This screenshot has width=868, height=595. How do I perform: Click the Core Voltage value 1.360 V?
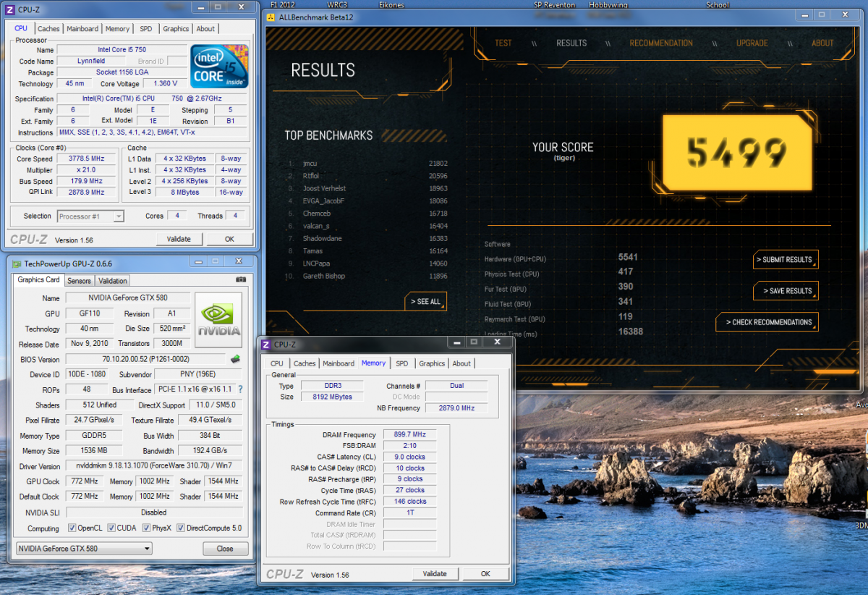coord(166,84)
